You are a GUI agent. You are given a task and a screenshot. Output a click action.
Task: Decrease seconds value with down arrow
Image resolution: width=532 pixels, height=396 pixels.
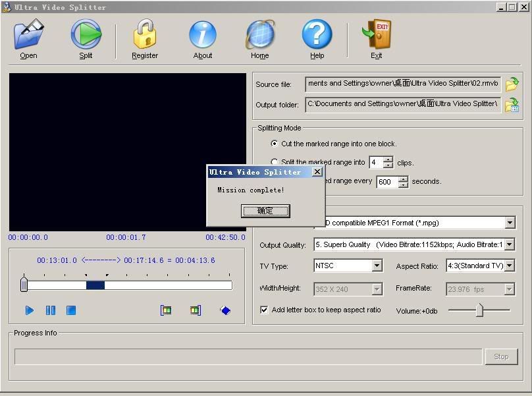[x=403, y=184]
